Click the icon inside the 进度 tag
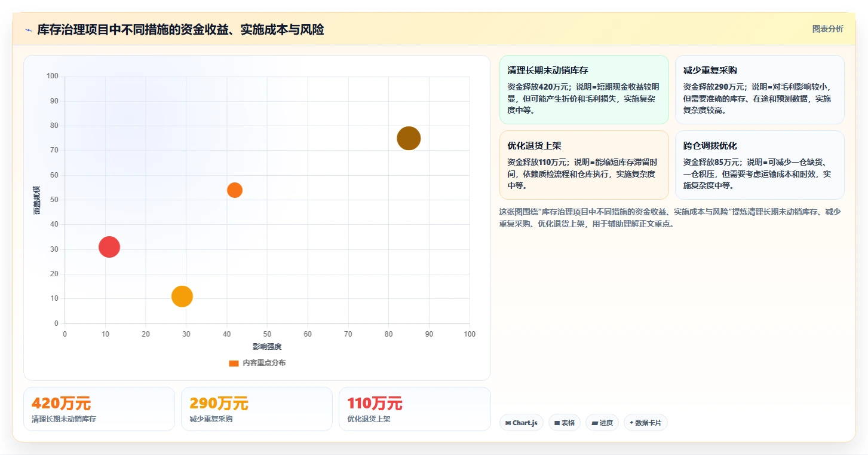The height and width of the screenshot is (455, 868). (x=595, y=423)
